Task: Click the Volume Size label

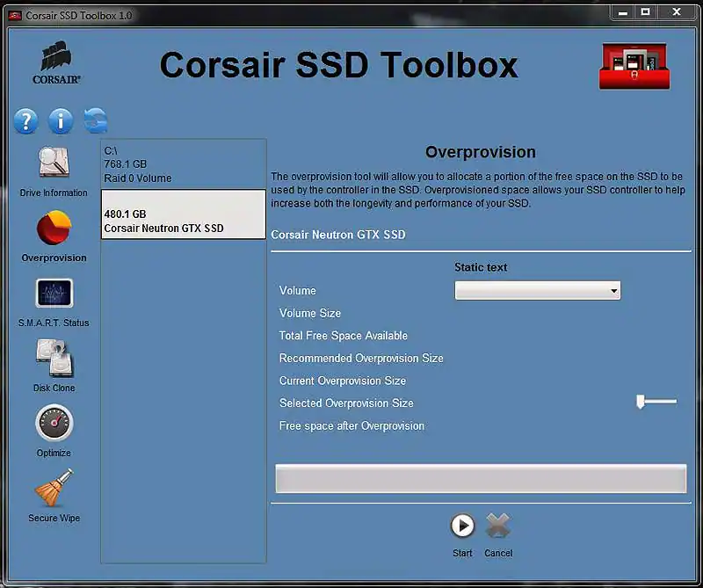Action: (x=310, y=313)
